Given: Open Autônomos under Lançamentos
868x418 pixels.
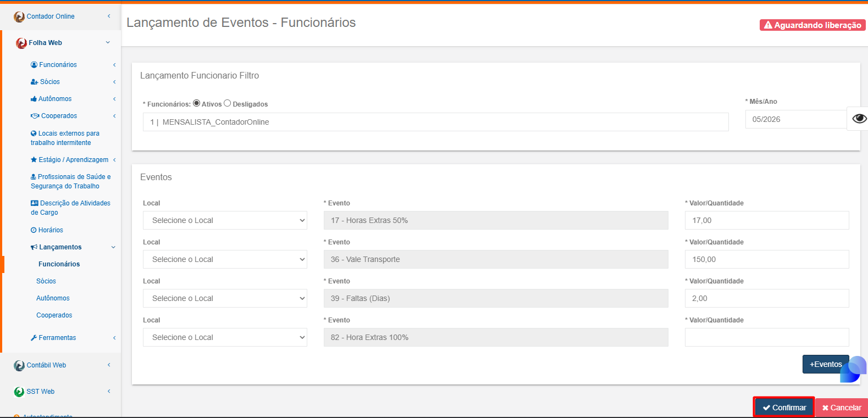Looking at the screenshot, I should (x=53, y=298).
